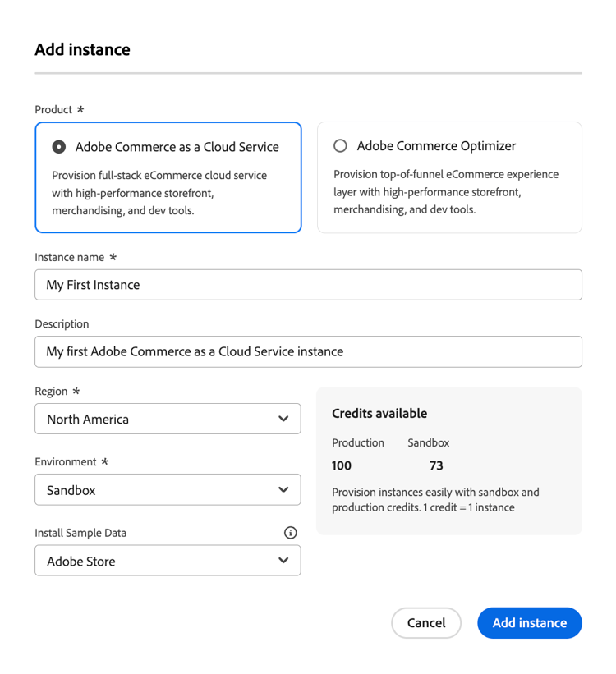Click the Add instance dialog title
The width and height of the screenshot is (616, 674).
coord(83,49)
